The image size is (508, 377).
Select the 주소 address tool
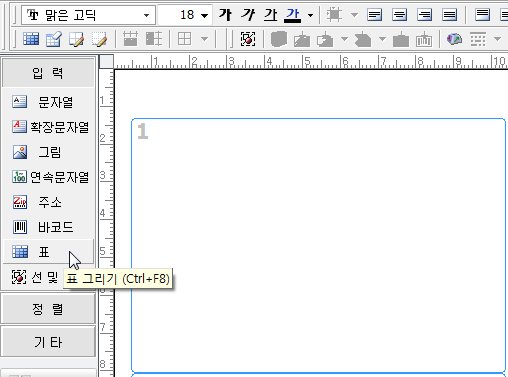point(48,202)
